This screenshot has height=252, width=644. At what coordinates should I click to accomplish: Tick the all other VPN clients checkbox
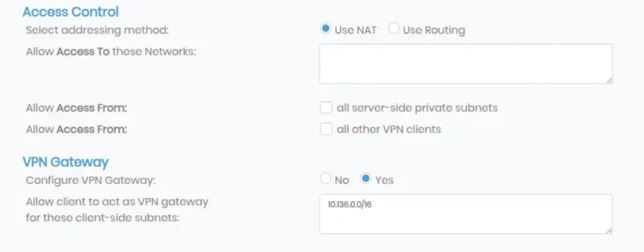point(326,129)
